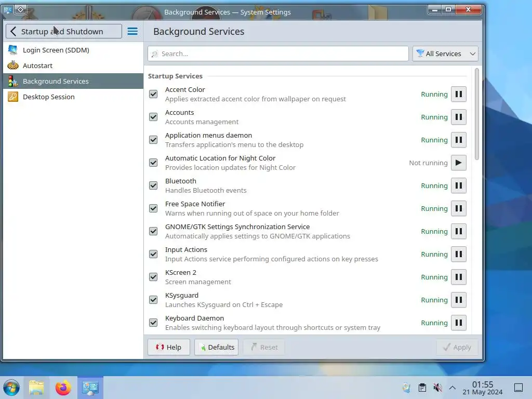This screenshot has width=532, height=399.
Task: Open Login Screen (SDDM) settings
Action: click(x=73, y=50)
